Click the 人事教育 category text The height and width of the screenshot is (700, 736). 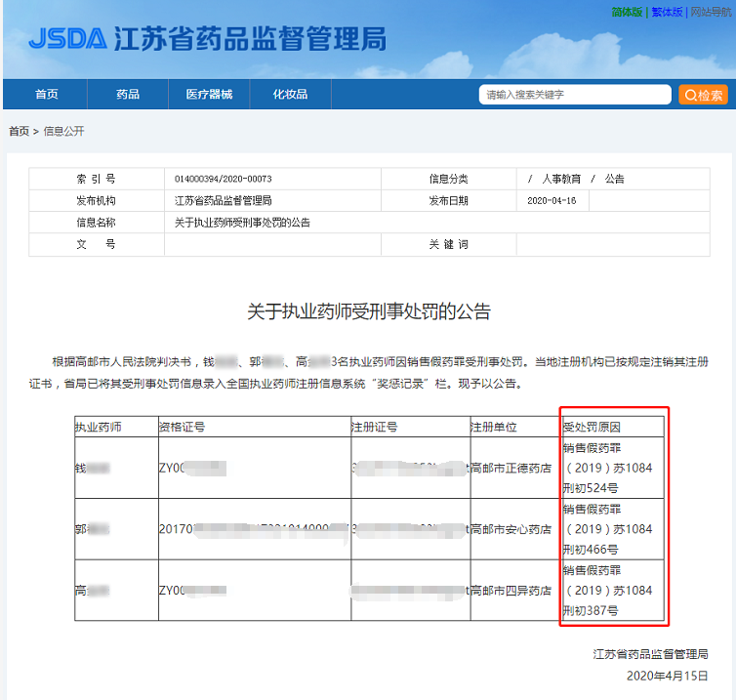point(561,180)
